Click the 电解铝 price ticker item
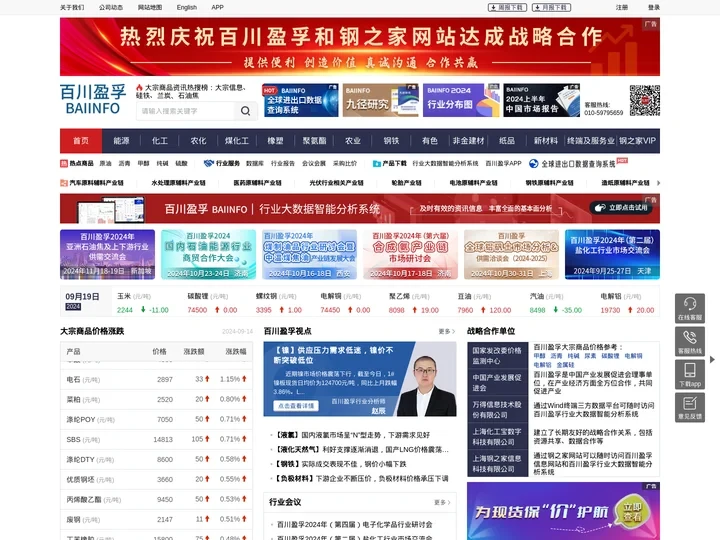720x540 pixels. coord(627,303)
